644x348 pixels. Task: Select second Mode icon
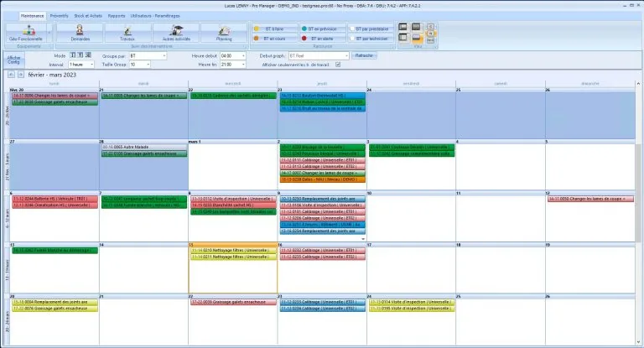click(80, 55)
